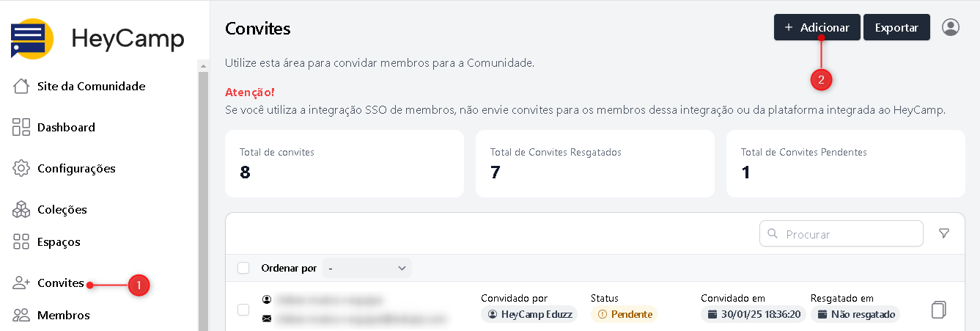Copy invite link using clipboard icon

point(939,310)
